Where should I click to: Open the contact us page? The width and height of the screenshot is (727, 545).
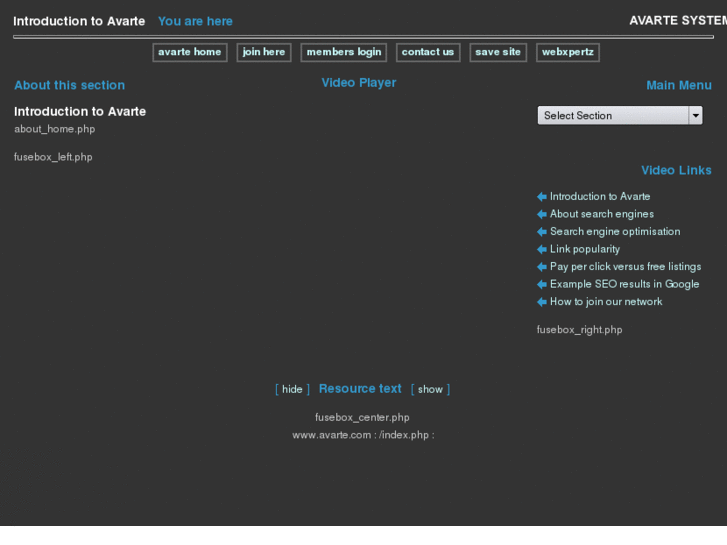428,52
